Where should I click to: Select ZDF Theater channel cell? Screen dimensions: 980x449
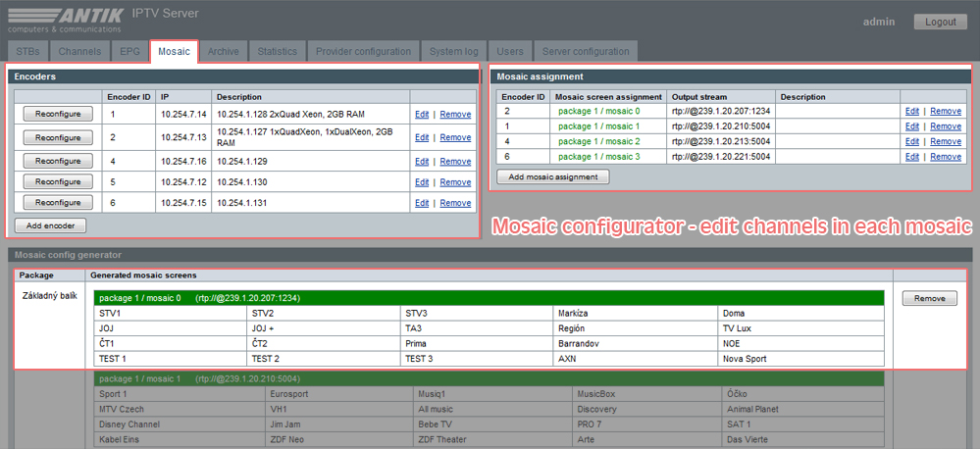[x=493, y=439]
